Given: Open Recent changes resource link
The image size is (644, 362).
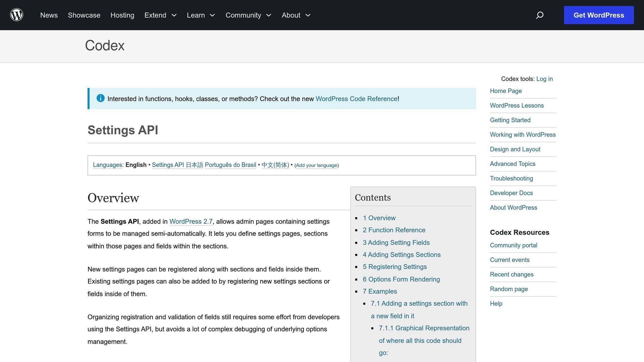Looking at the screenshot, I should coord(512,274).
